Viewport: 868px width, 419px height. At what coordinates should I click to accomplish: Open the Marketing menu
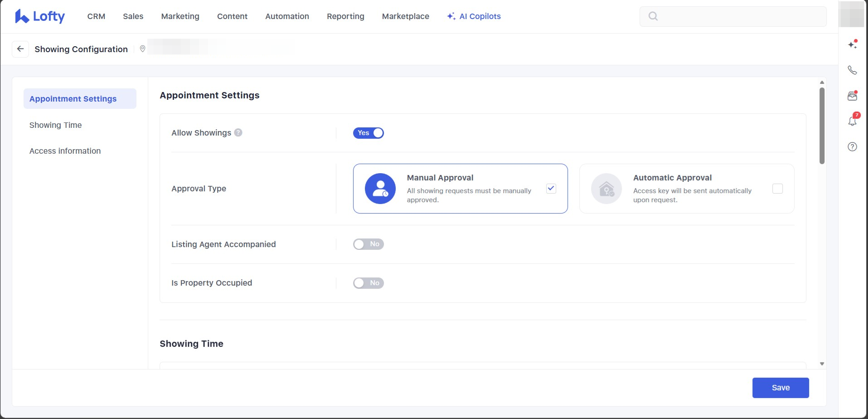180,16
